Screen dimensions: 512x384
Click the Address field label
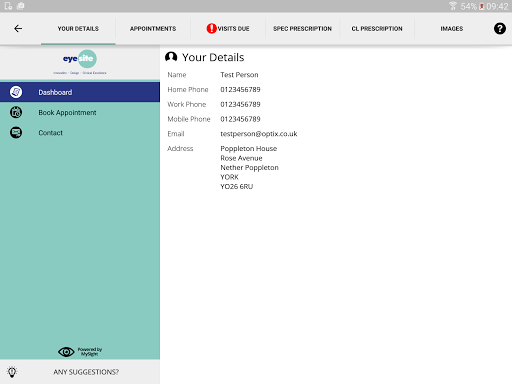point(180,149)
